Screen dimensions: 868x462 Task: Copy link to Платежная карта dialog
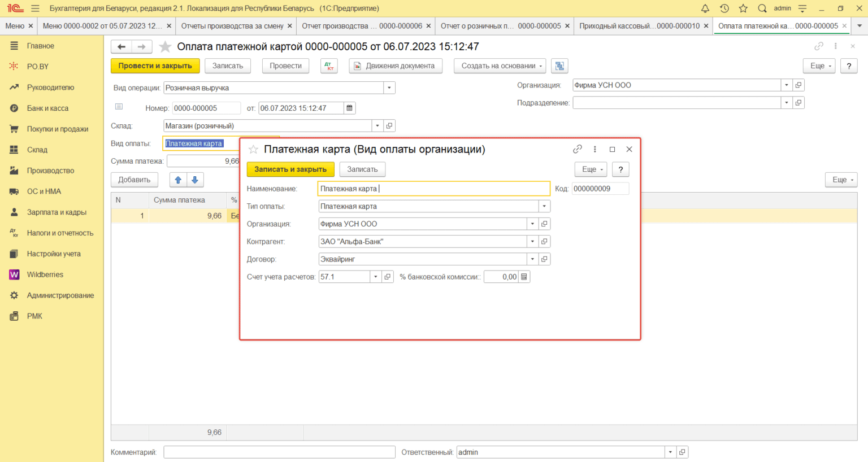pyautogui.click(x=577, y=149)
